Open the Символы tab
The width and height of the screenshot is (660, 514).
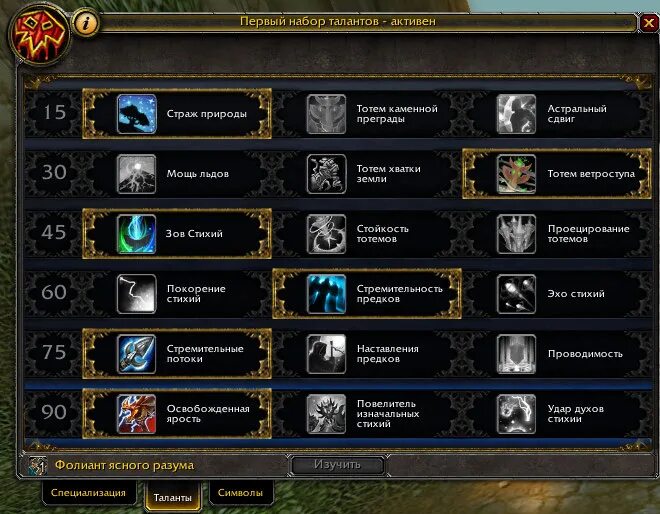pyautogui.click(x=240, y=493)
